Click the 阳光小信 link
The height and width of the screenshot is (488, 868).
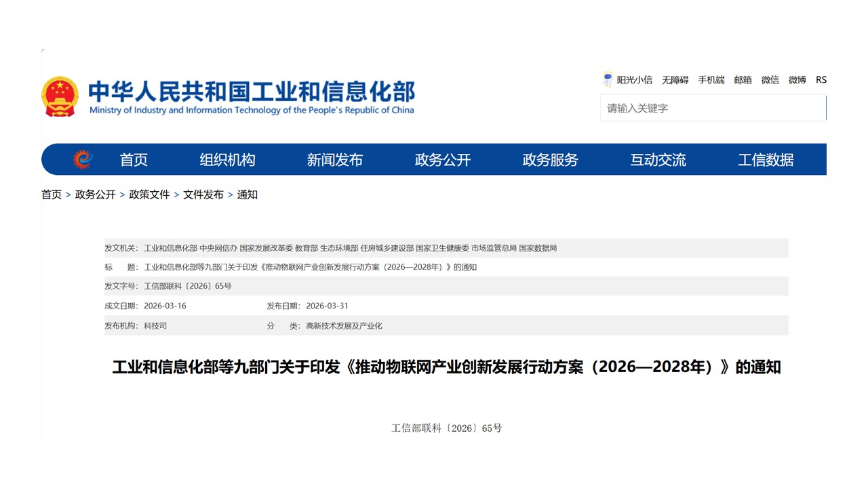tap(635, 80)
